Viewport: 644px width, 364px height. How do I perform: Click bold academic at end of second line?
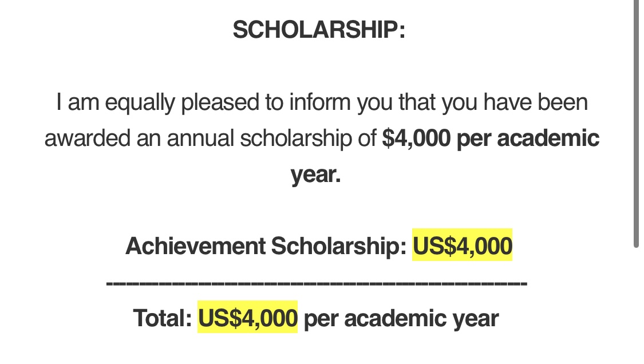(548, 138)
